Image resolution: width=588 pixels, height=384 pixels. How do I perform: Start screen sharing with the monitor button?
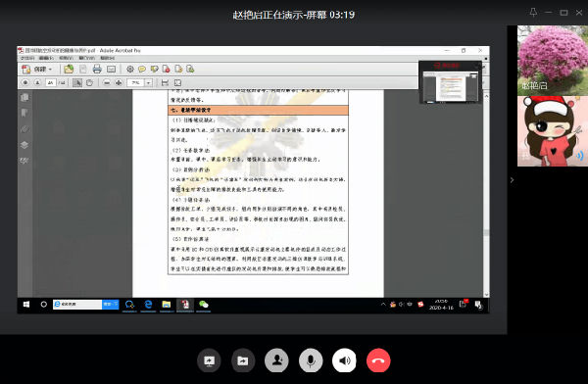point(209,360)
